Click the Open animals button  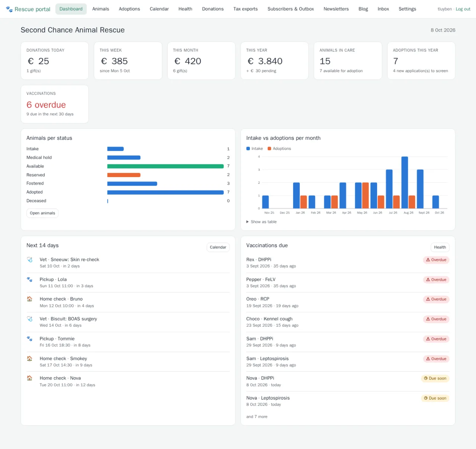(42, 213)
